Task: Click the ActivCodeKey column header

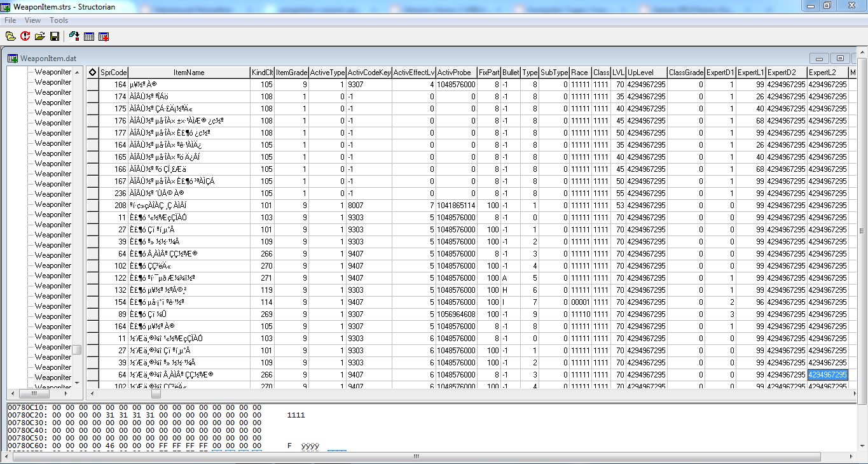Action: click(x=369, y=73)
